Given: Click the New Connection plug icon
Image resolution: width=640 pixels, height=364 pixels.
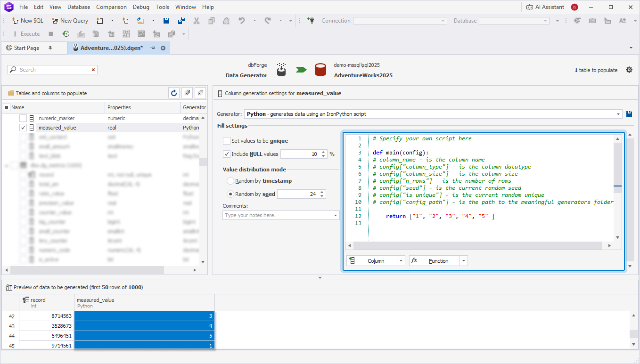Looking at the screenshot, I should pyautogui.click(x=311, y=21).
